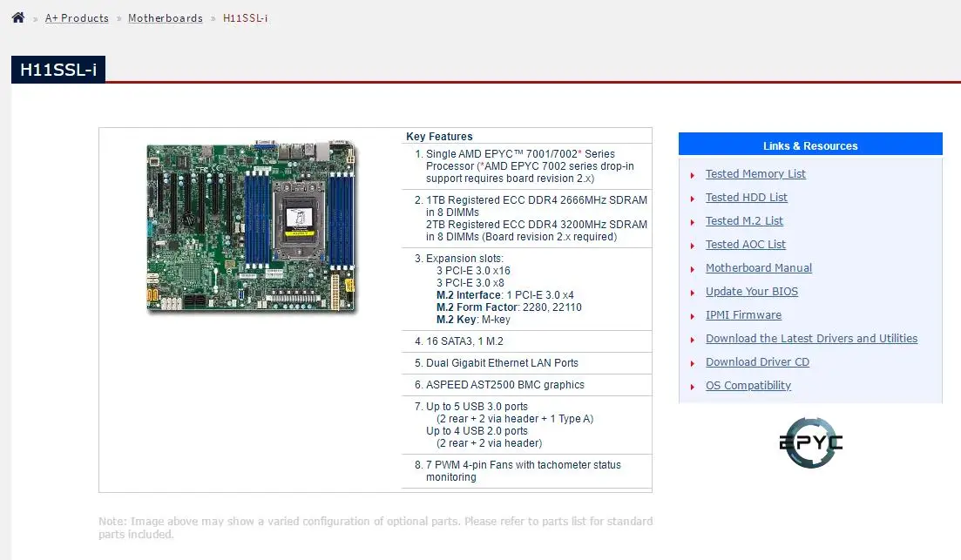Open the Download Driver CD link
961x560 pixels.
(757, 362)
